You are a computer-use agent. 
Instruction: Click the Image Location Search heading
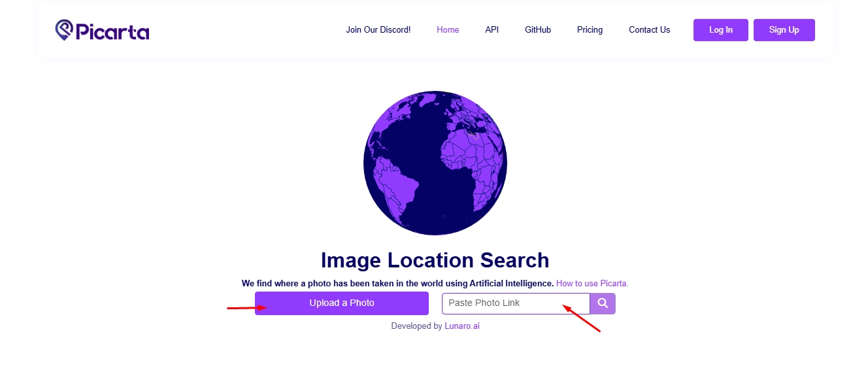click(x=435, y=260)
